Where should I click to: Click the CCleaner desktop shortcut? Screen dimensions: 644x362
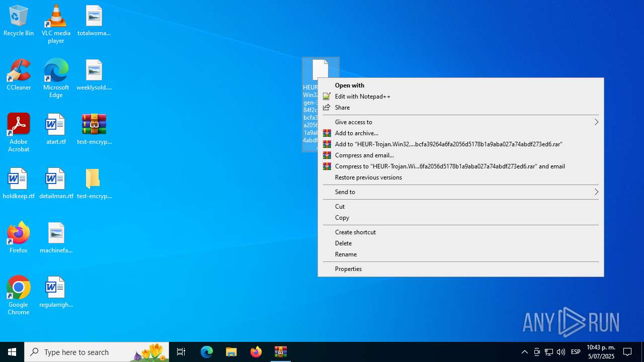coord(19,75)
